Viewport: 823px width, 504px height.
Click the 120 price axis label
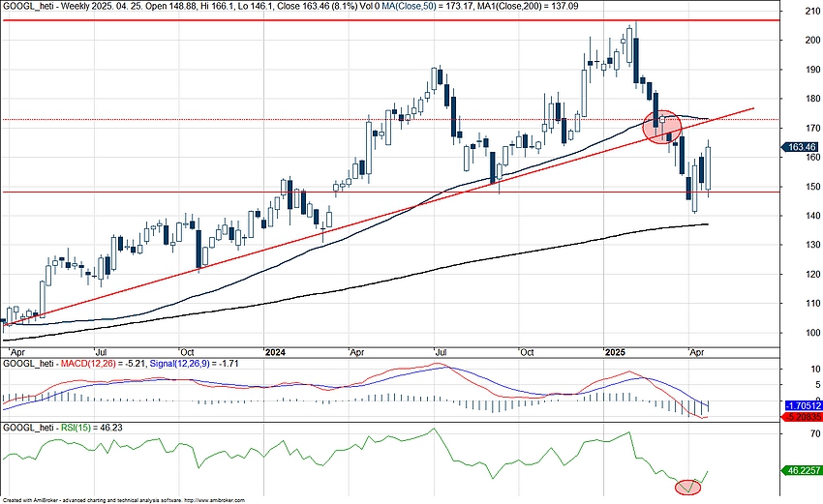[x=812, y=274]
